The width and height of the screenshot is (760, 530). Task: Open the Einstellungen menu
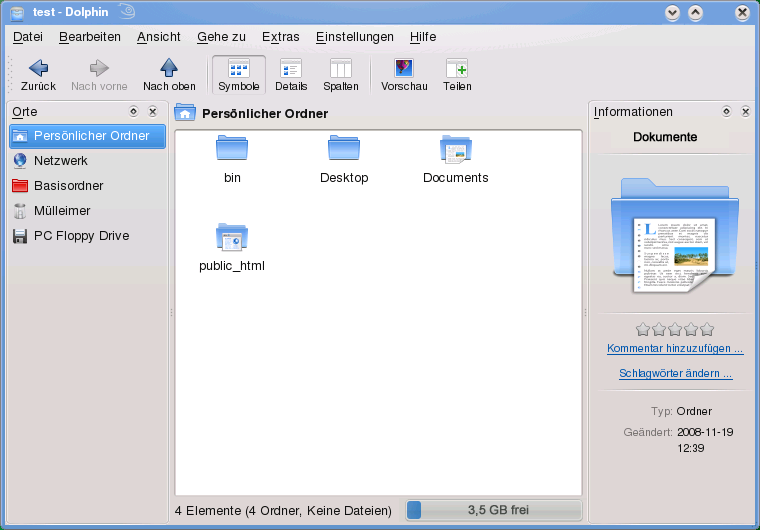pos(354,37)
